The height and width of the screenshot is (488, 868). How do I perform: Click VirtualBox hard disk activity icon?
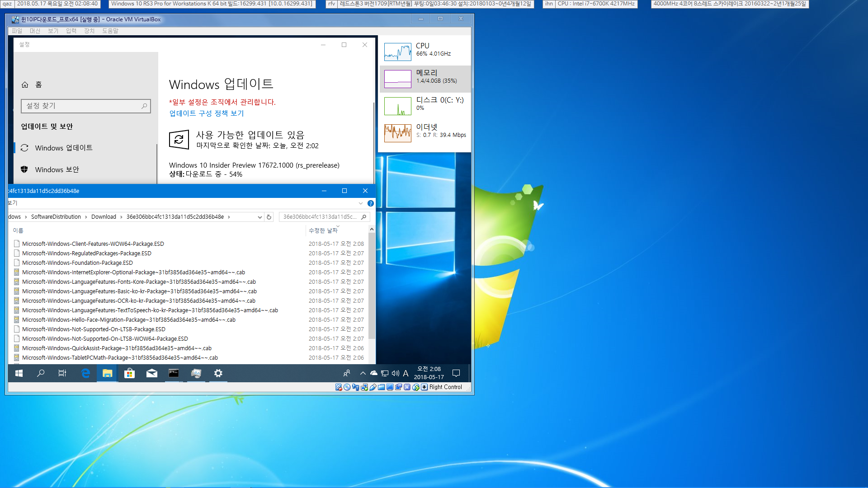pos(339,387)
